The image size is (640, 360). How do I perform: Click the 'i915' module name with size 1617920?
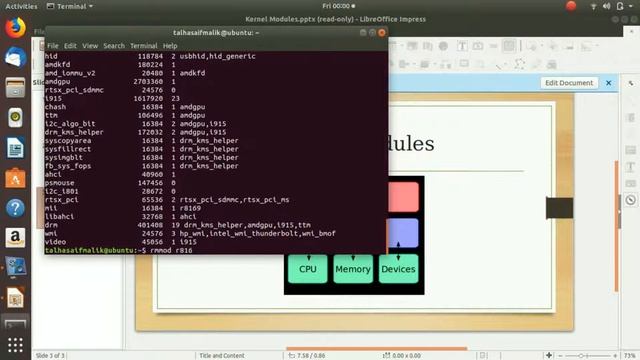coord(53,98)
